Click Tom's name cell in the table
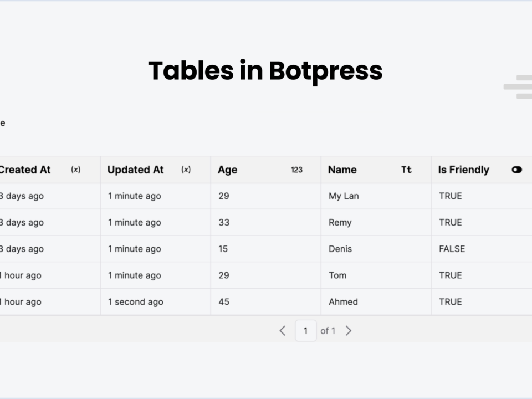Viewport: 532px width, 399px height. coord(338,275)
